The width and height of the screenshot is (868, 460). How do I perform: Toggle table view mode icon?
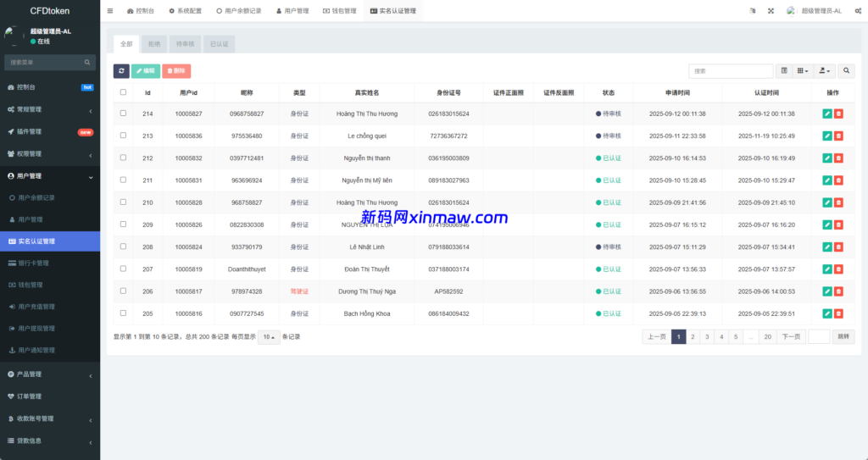point(784,71)
